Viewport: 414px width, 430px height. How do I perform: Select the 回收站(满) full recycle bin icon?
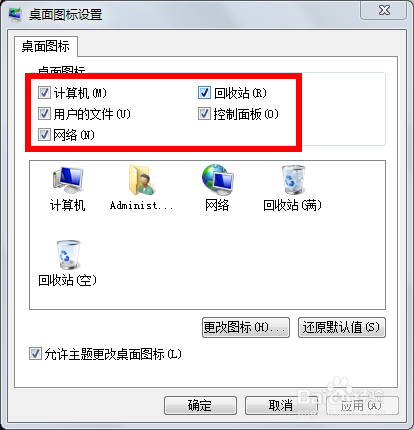tap(293, 180)
